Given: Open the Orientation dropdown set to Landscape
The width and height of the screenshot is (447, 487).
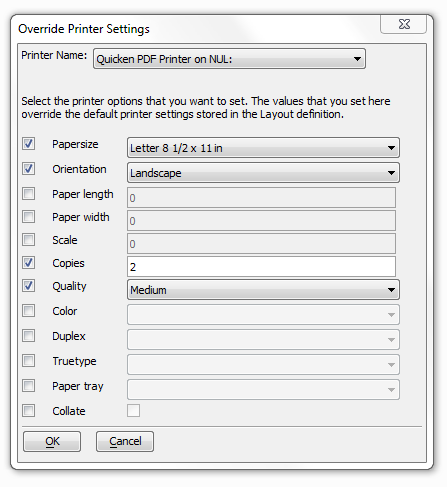Looking at the screenshot, I should coord(263,173).
